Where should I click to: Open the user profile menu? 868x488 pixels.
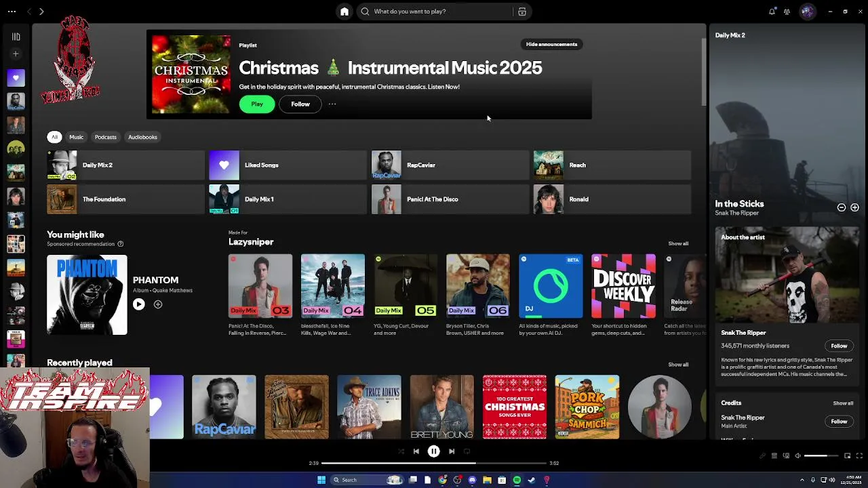click(807, 12)
